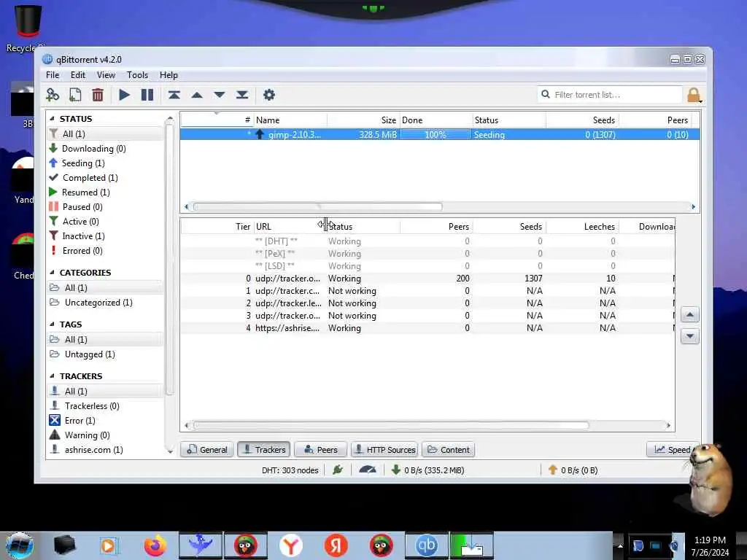The image size is (747, 560).
Task: Switch to the HTTP Sources tab
Action: click(x=385, y=449)
